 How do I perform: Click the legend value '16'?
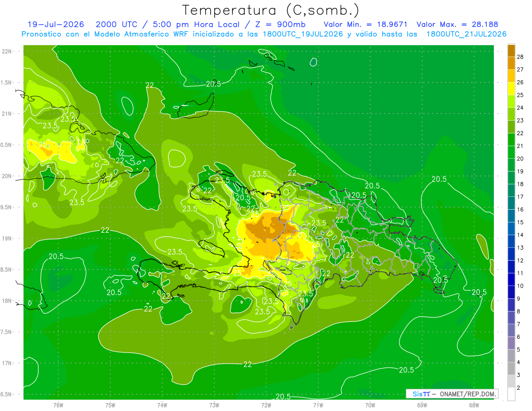[x=520, y=210]
